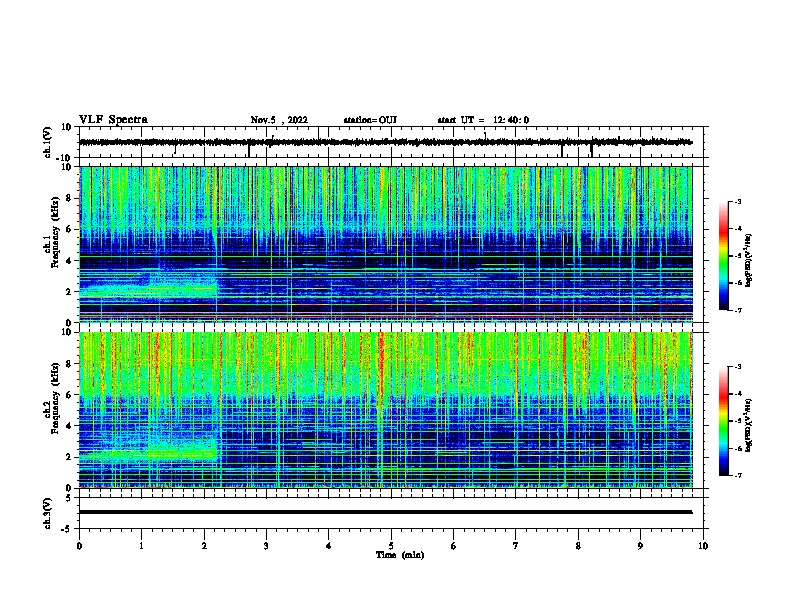Screen dimensions: 792x612
Task: Click the 2 kHz emission band in ch.2 spectrogram
Action: coord(150,452)
